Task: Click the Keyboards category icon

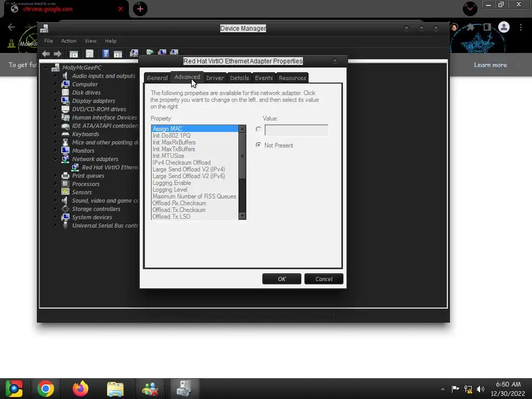Action: pyautogui.click(x=65, y=134)
